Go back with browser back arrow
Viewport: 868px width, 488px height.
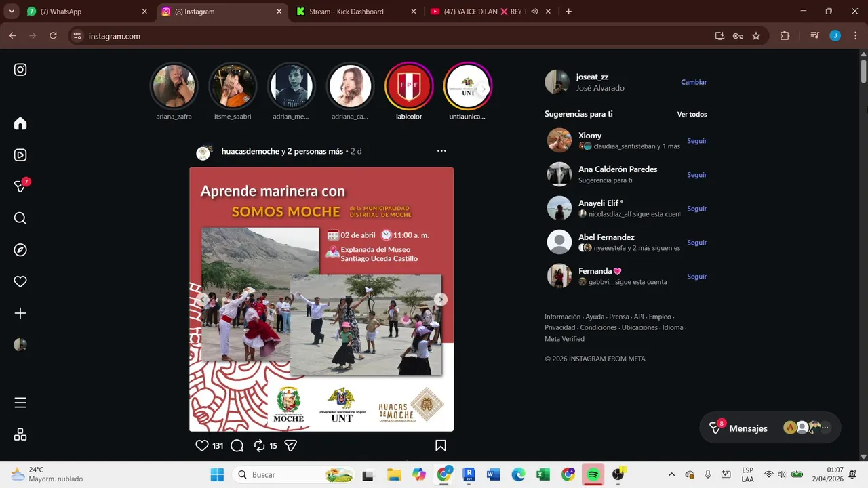coord(12,36)
